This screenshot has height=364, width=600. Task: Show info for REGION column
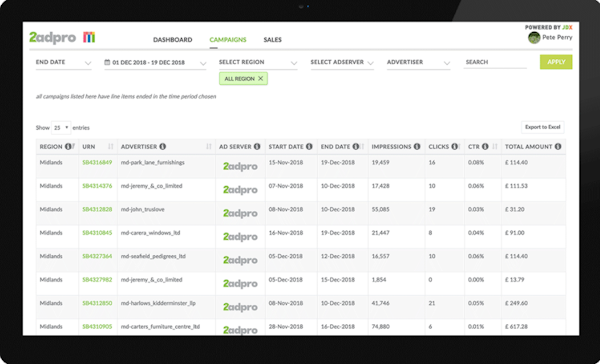click(x=68, y=147)
